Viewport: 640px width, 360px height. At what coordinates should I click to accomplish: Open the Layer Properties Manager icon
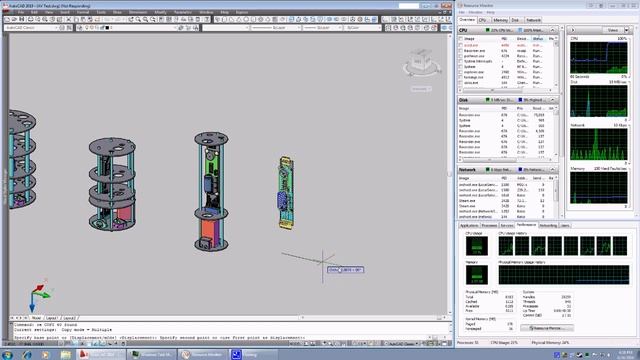(80, 28)
